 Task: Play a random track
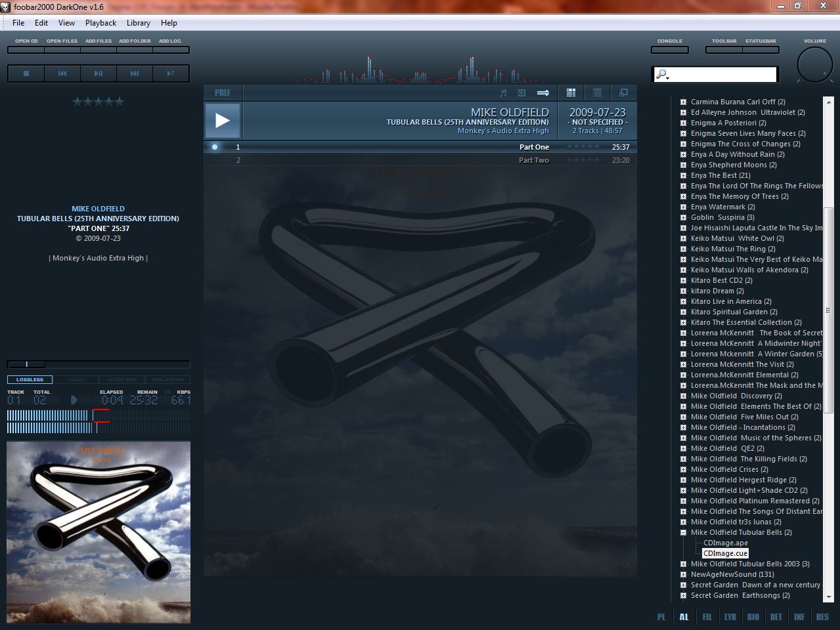pos(171,73)
